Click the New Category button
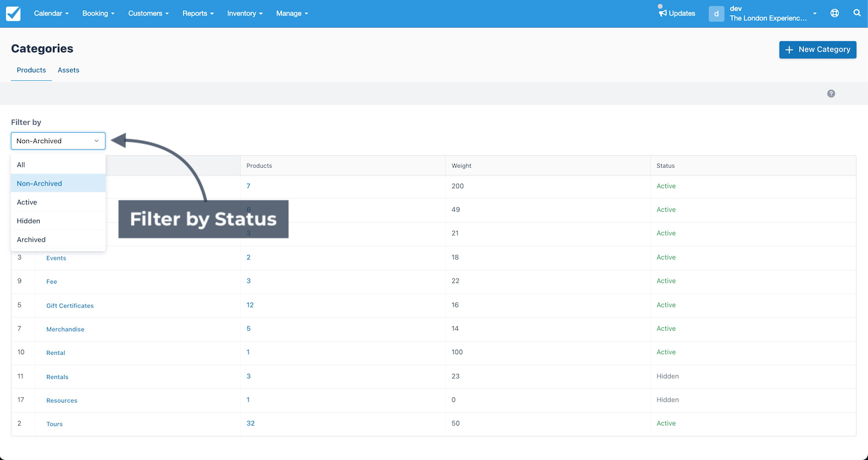Image resolution: width=868 pixels, height=460 pixels. [x=818, y=50]
